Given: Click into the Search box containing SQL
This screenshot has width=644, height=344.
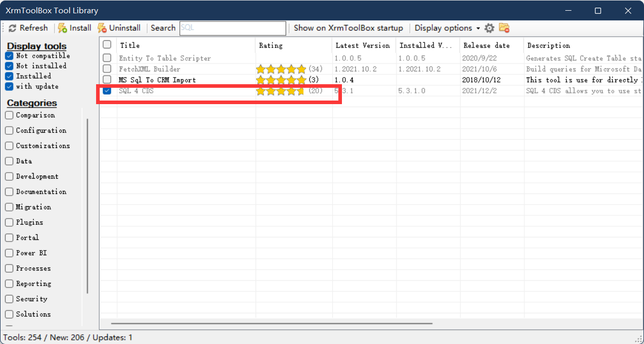Looking at the screenshot, I should [233, 28].
